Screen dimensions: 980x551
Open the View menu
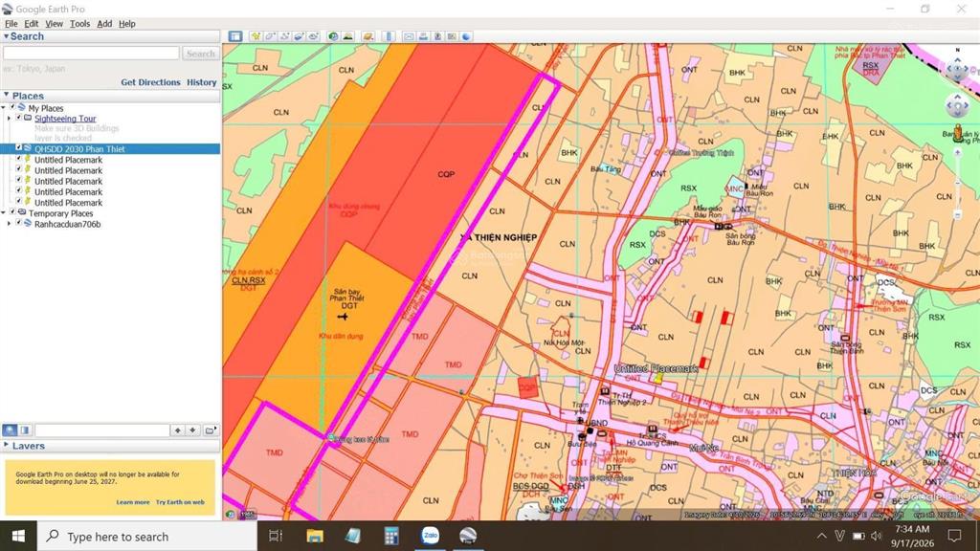54,24
